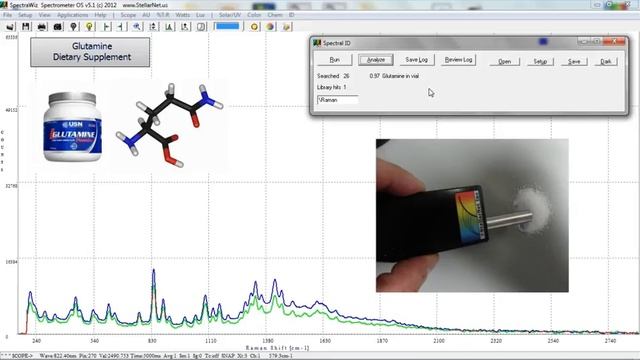Open the Setup menu in the main menu bar
This screenshot has height=360, width=640.
(25, 15)
